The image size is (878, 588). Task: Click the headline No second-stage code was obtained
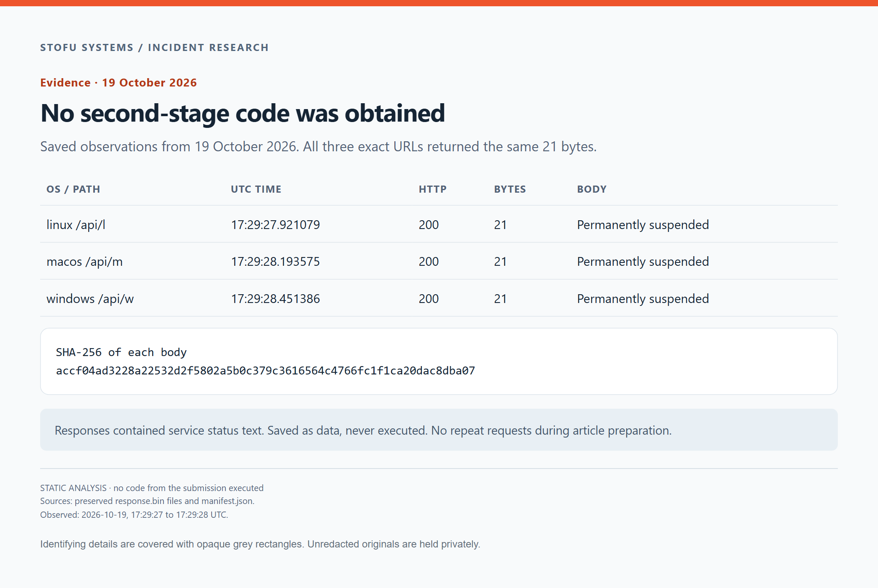(x=242, y=113)
